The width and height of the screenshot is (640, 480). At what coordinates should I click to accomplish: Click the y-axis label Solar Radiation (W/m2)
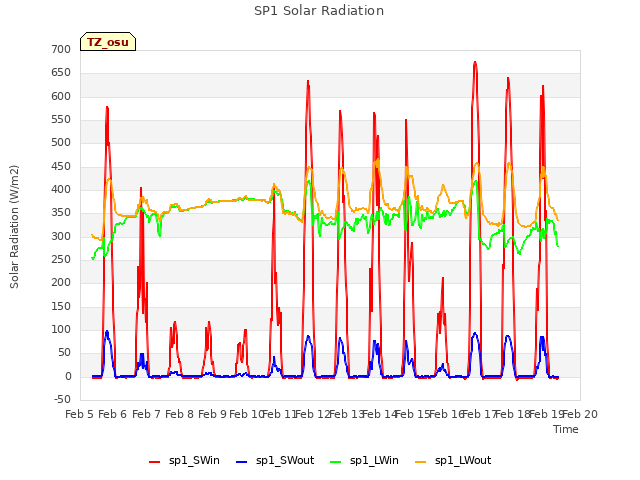[14, 227]
